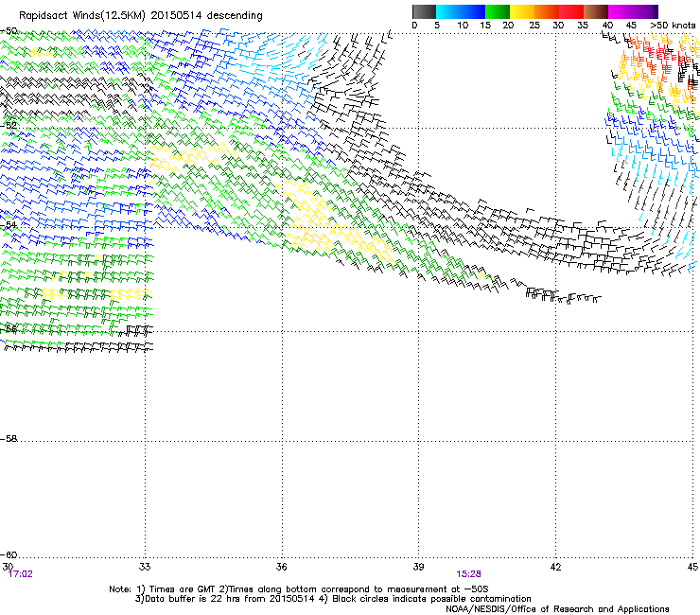Click the '17:02' pass time label
The height and width of the screenshot is (615, 700).
pos(21,574)
